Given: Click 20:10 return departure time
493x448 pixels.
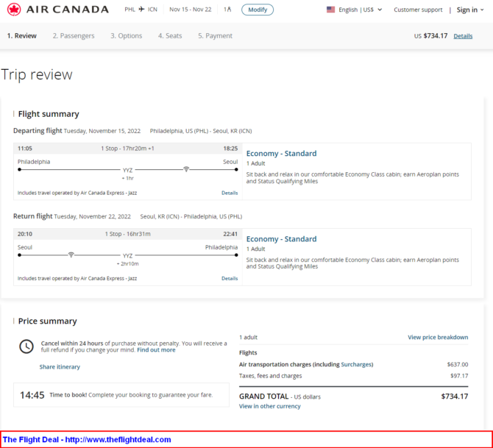Looking at the screenshot, I should pos(25,234).
